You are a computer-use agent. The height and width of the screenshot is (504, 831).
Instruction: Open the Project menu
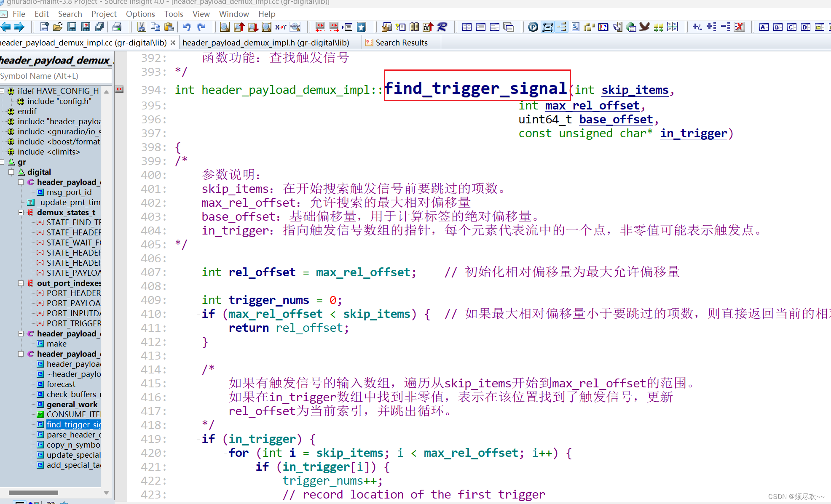[x=104, y=14]
